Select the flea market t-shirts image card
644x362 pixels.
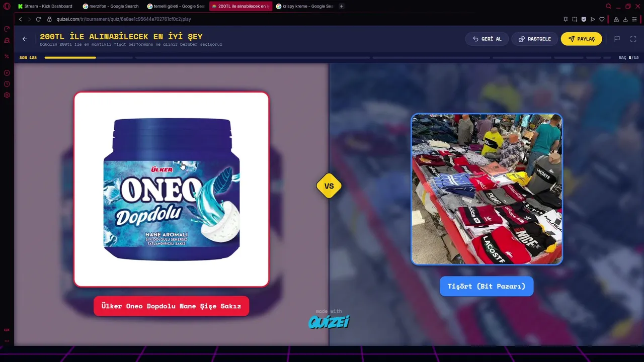pyautogui.click(x=487, y=189)
